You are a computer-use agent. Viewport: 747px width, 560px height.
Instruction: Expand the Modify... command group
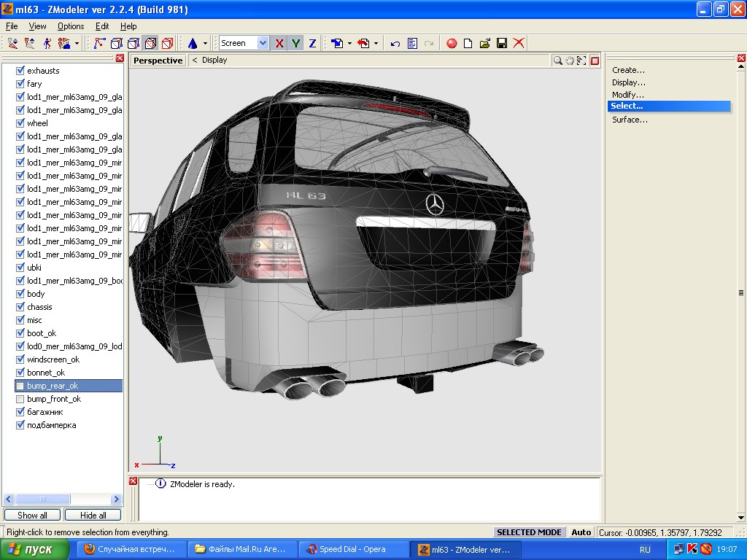point(628,95)
